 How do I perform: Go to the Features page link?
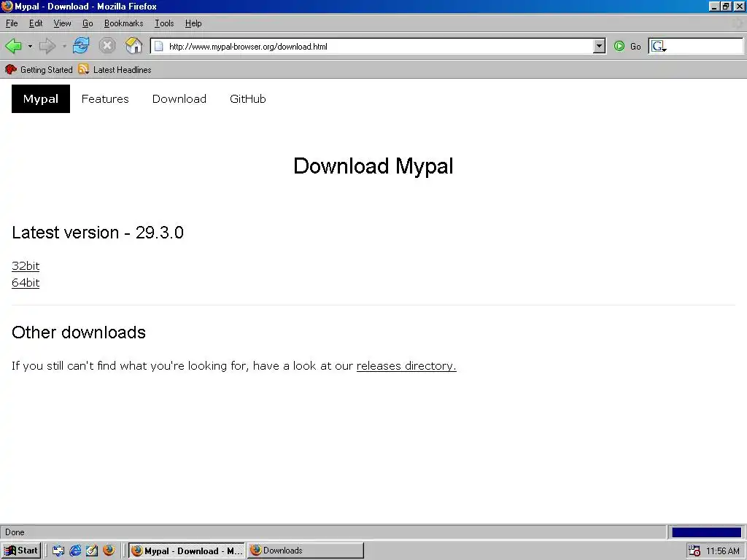105,98
